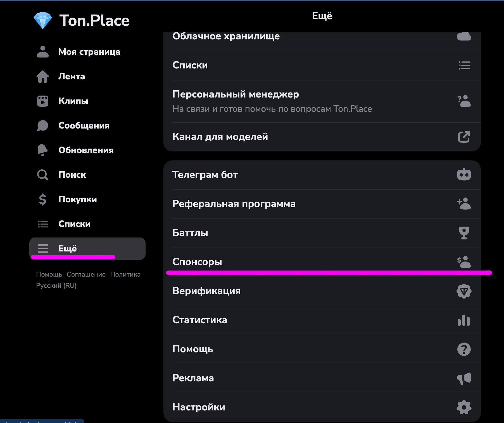504x423 pixels.
Task: Click the Verification badge icon
Action: [464, 291]
